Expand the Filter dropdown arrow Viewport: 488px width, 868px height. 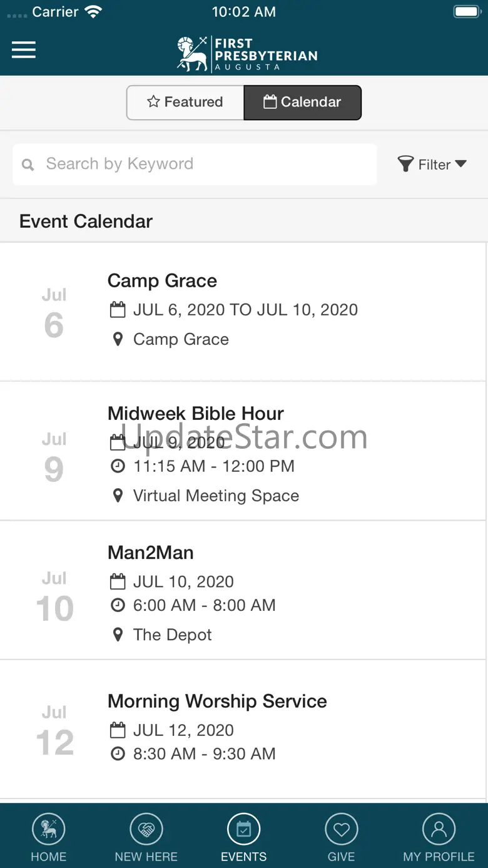pos(460,164)
